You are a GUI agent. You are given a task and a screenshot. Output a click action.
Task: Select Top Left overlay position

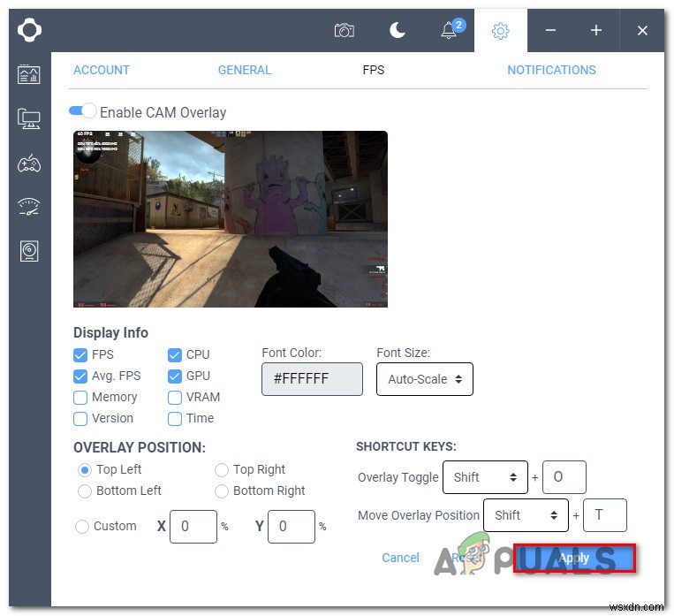pyautogui.click(x=85, y=470)
